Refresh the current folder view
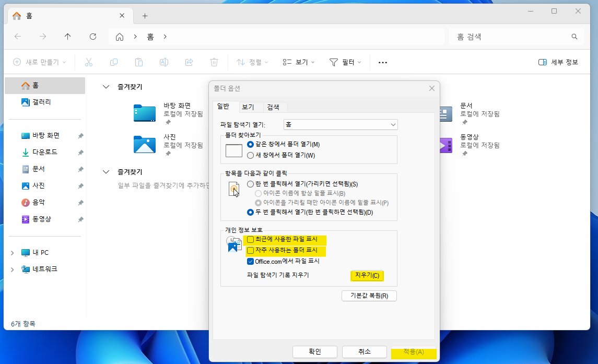The width and height of the screenshot is (598, 364). click(92, 37)
